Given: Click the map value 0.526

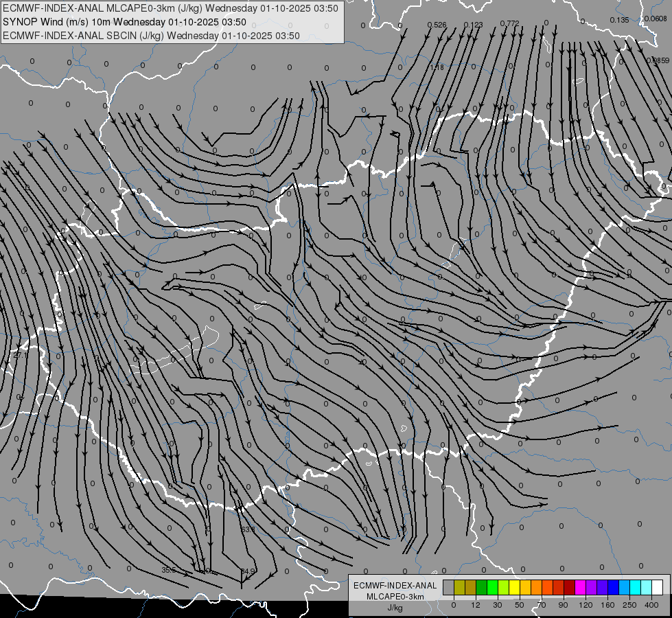Looking at the screenshot, I should click(x=437, y=25).
